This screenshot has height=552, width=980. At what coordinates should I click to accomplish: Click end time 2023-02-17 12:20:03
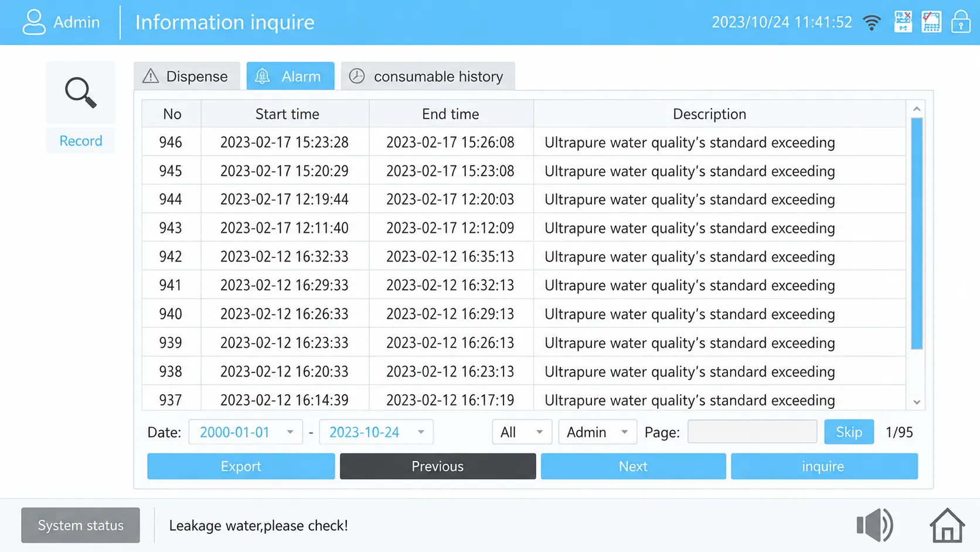(450, 199)
